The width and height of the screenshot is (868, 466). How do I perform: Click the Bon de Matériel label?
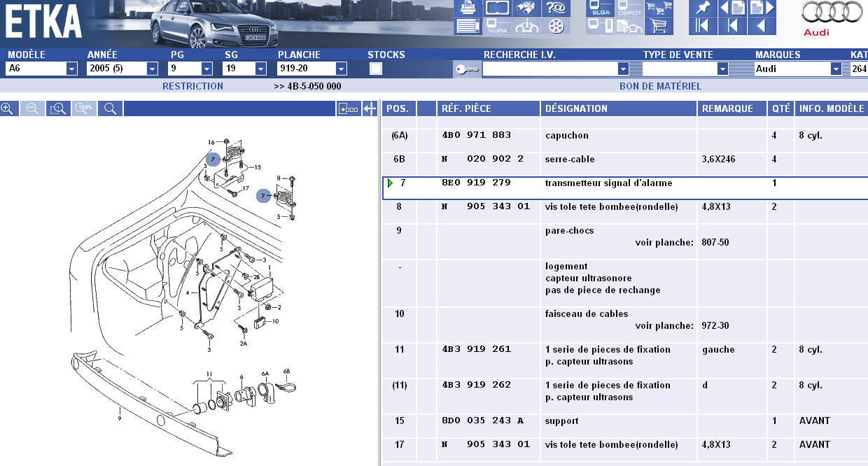click(660, 86)
